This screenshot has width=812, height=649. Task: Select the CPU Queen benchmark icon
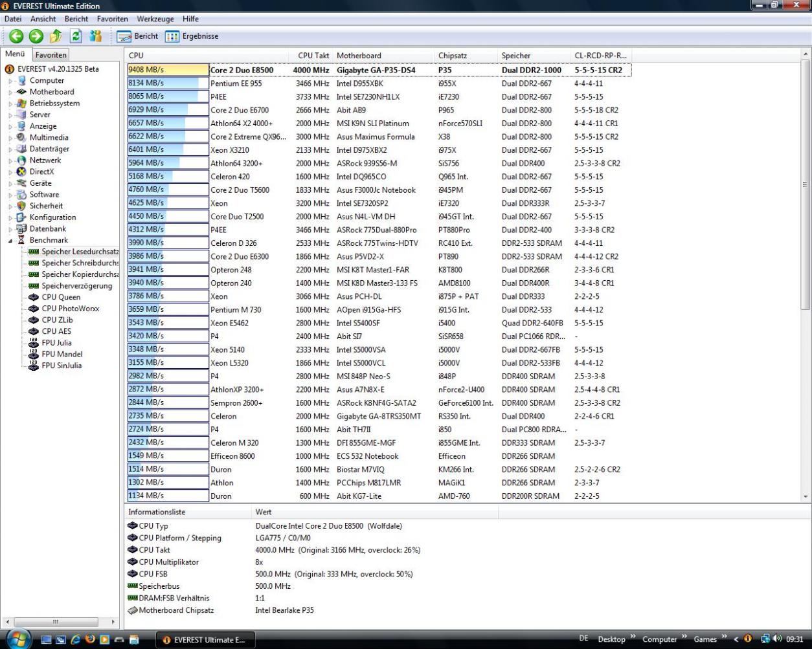(x=34, y=297)
